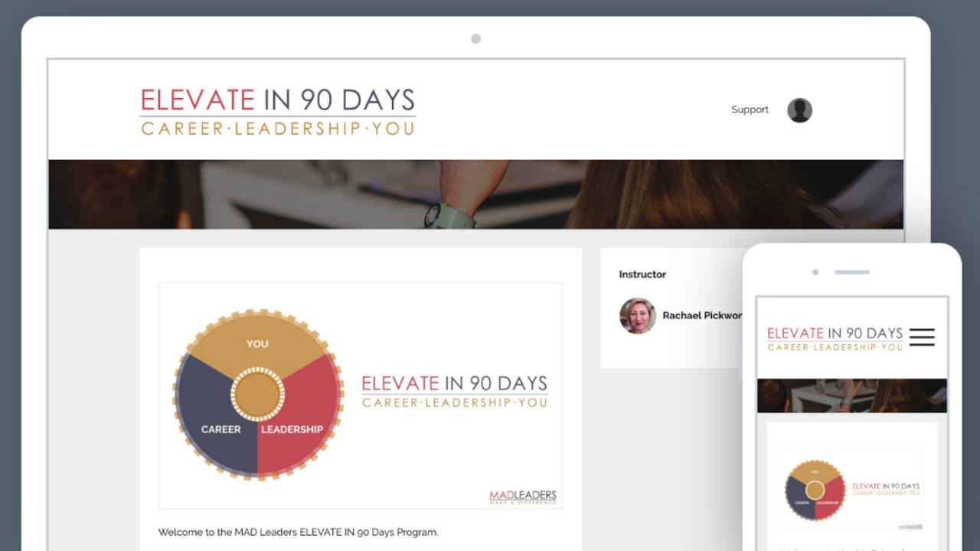
Task: Open the account profile avatar icon
Action: pyautogui.click(x=799, y=110)
